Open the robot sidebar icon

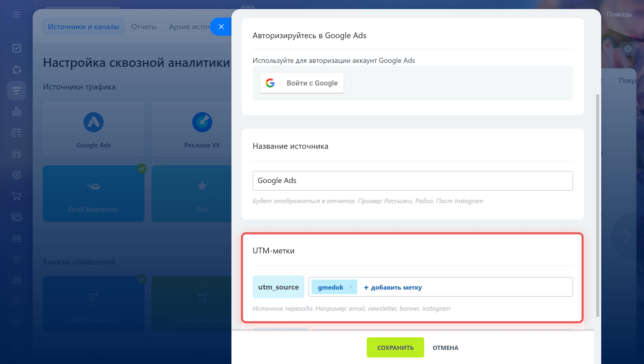[16, 238]
